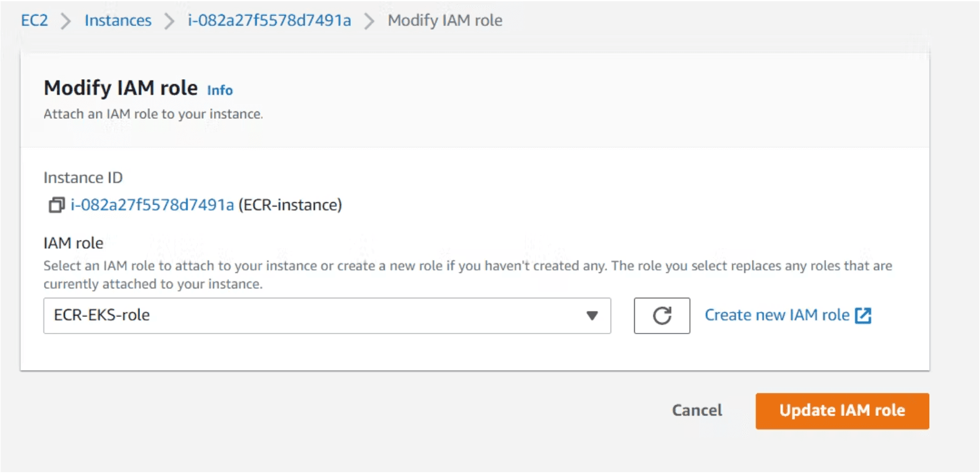Click the dropdown caret on the role field
This screenshot has width=980, height=474.
coord(591,316)
